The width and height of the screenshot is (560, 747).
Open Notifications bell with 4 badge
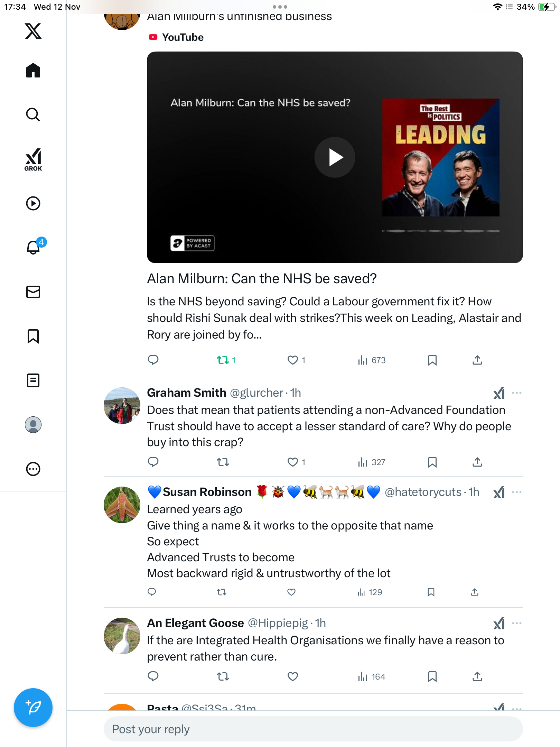pos(33,247)
